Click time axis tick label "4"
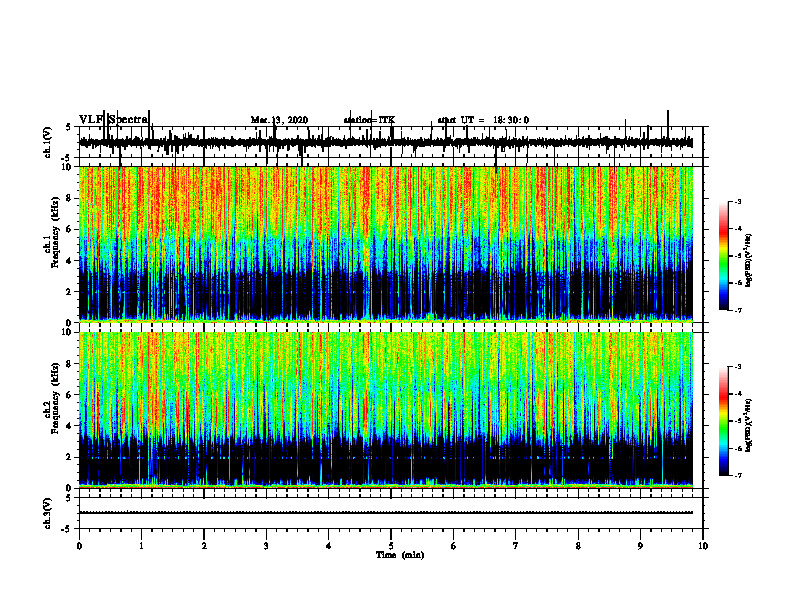The height and width of the screenshot is (612, 792). [329, 546]
